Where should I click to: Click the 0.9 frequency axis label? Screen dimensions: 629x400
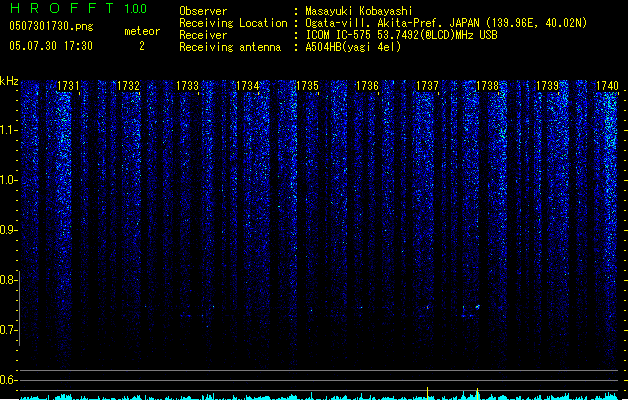[x=8, y=230]
